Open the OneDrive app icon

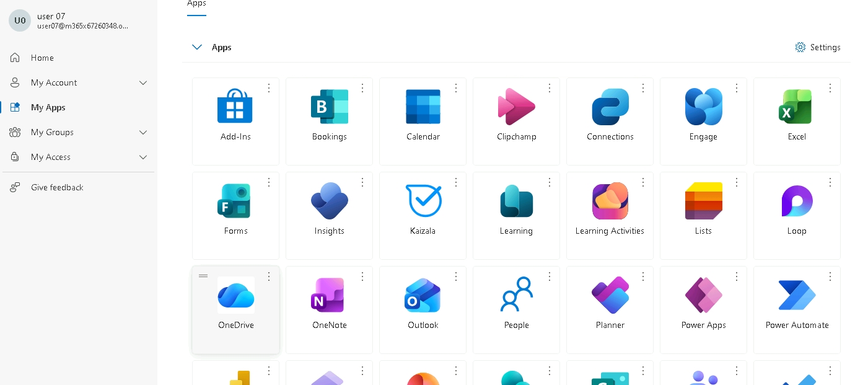pyautogui.click(x=235, y=295)
